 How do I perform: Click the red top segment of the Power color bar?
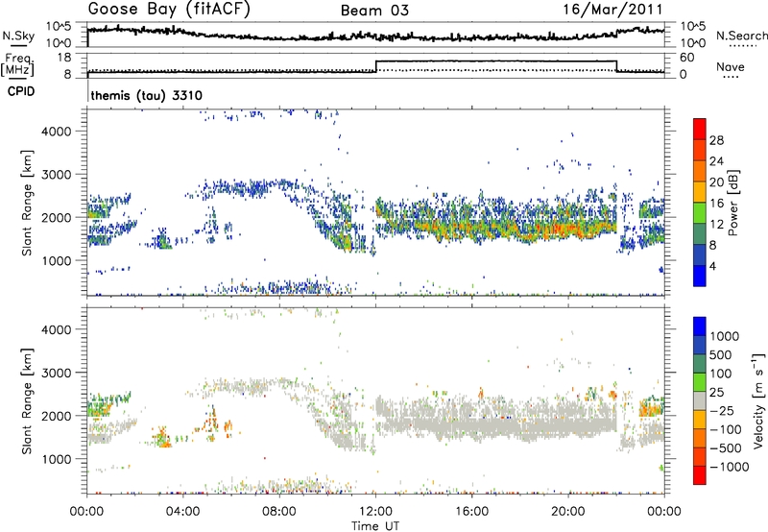[x=700, y=129]
